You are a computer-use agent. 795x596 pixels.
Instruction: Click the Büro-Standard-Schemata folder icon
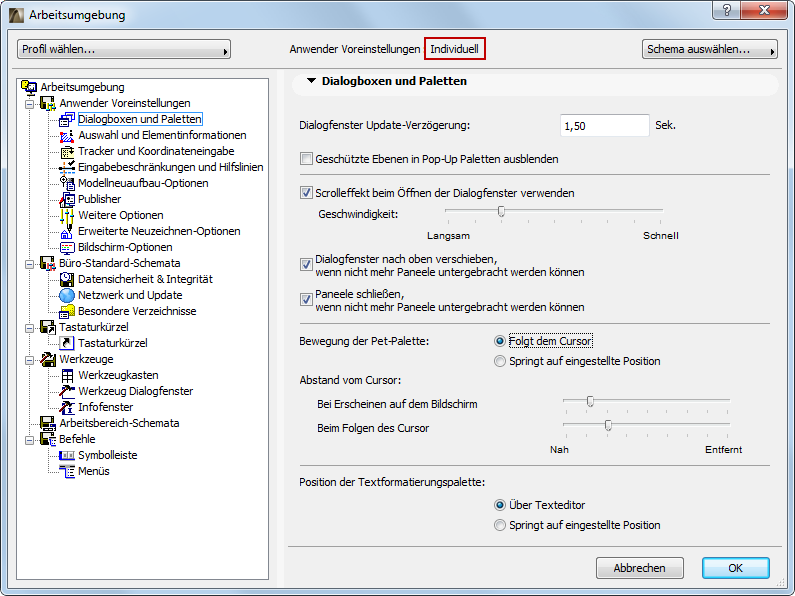(48, 264)
